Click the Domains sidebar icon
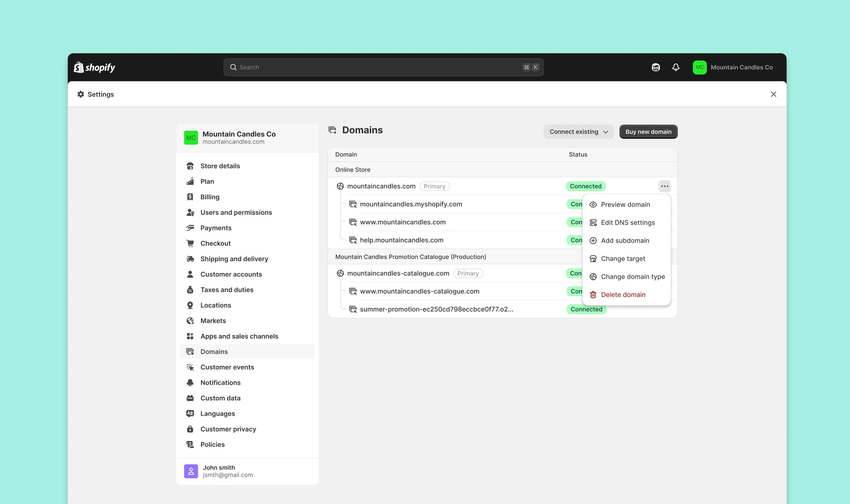The height and width of the screenshot is (504, 850). [x=190, y=351]
